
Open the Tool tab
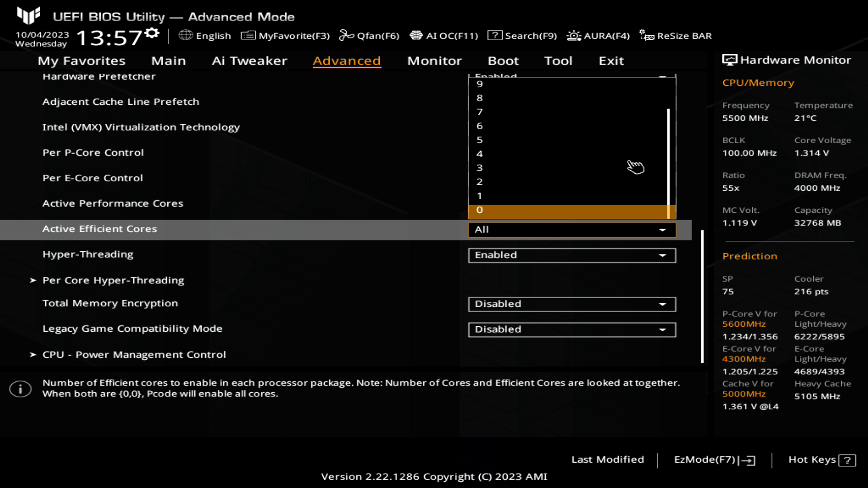(558, 61)
